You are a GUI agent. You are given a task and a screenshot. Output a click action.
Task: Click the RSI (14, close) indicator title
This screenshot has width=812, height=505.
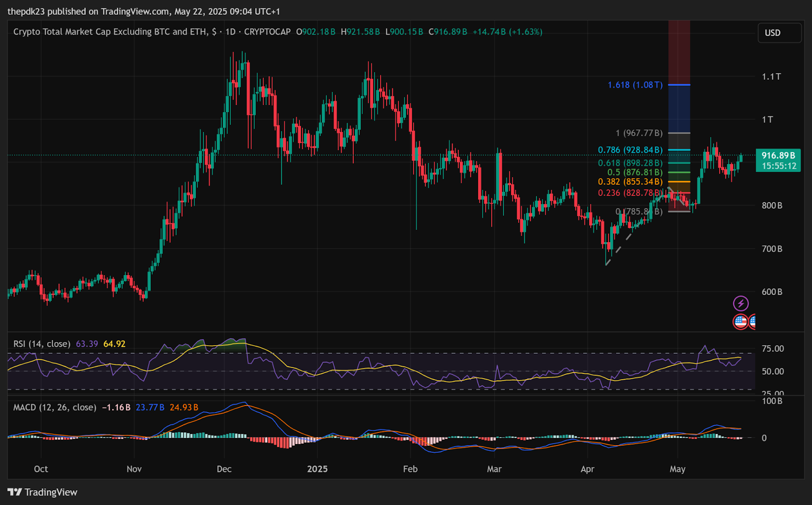coord(42,344)
